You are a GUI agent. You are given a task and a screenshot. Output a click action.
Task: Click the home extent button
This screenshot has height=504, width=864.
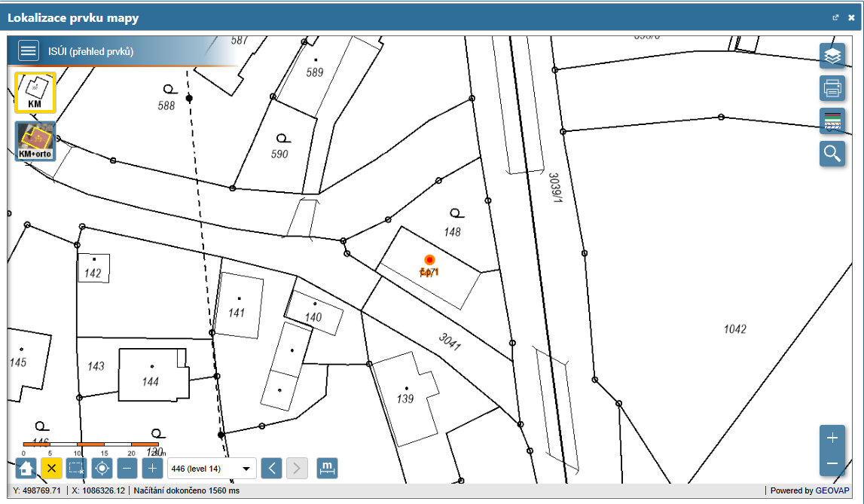point(26,468)
